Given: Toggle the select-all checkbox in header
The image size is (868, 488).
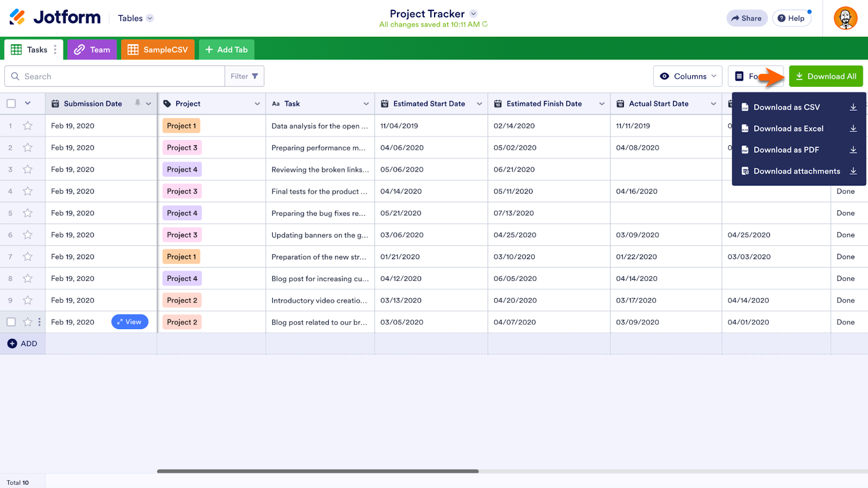Looking at the screenshot, I should [x=11, y=104].
